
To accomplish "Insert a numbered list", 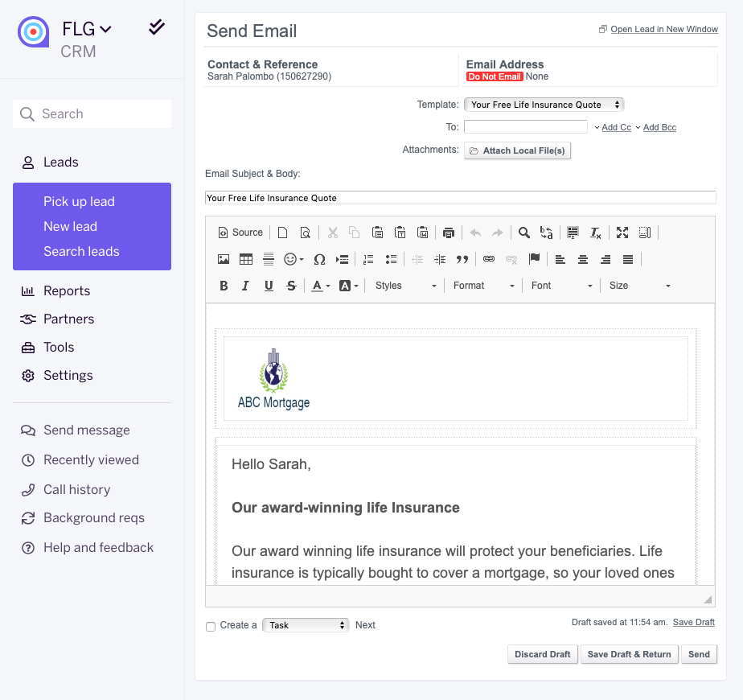I will pyautogui.click(x=368, y=259).
